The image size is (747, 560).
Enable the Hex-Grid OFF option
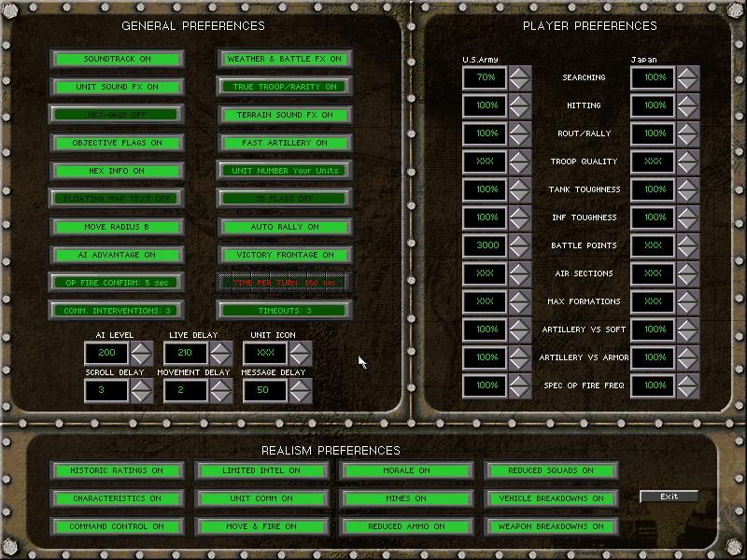[x=117, y=115]
